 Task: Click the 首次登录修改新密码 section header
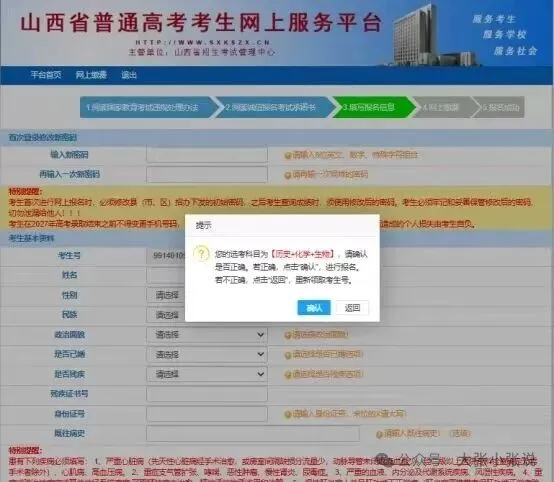click(x=42, y=137)
